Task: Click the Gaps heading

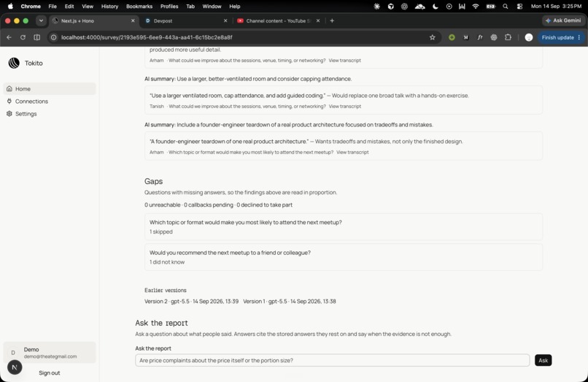Action: pos(153,181)
